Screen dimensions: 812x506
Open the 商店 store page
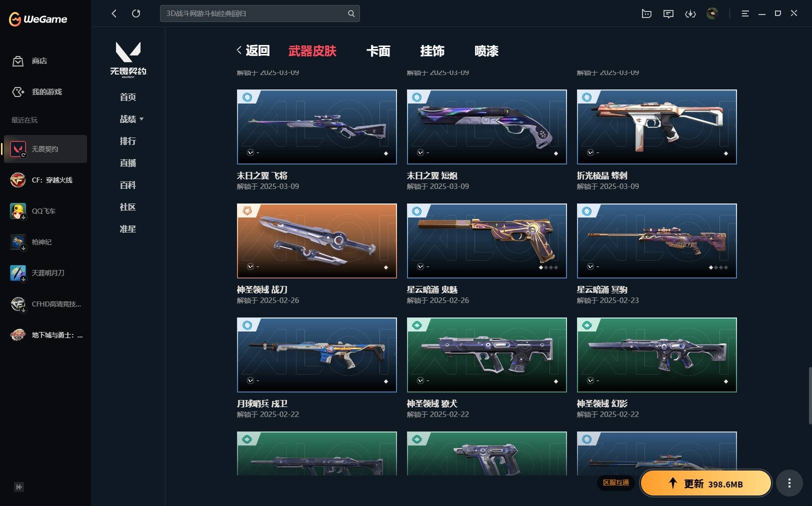(30, 61)
